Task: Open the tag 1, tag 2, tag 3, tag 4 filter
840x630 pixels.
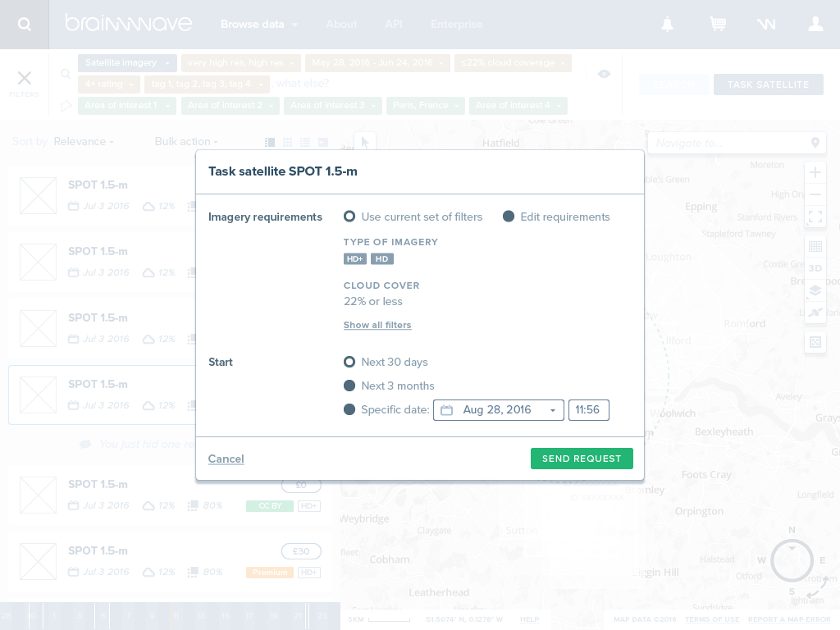Action: coord(206,84)
